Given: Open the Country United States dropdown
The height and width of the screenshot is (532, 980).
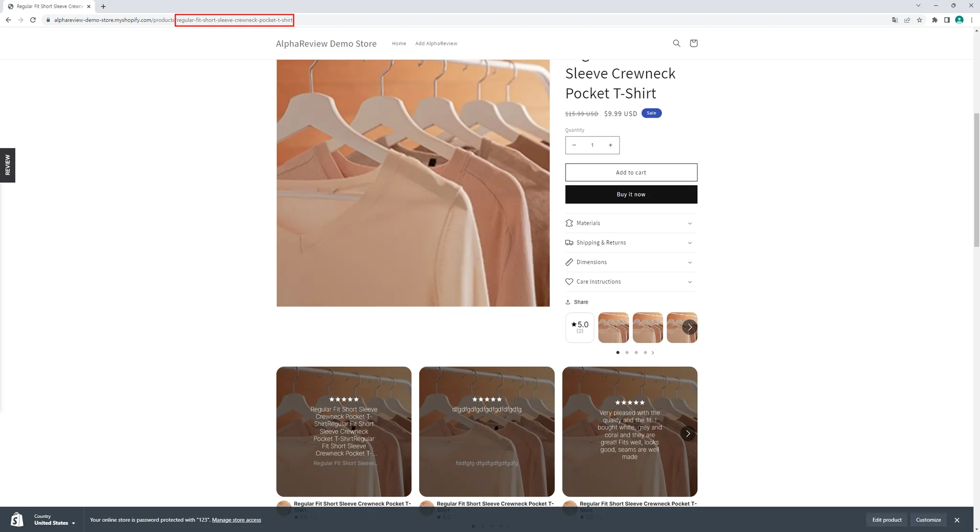Looking at the screenshot, I should point(55,523).
